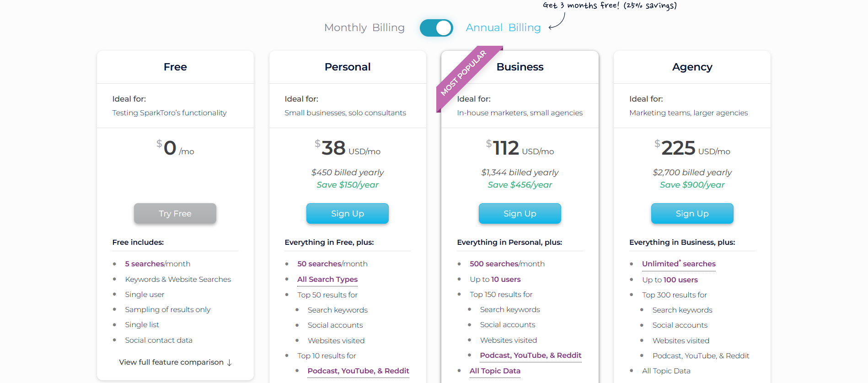Open Unlimited searches details in Agency plan
This screenshot has height=383, width=868.
[678, 264]
